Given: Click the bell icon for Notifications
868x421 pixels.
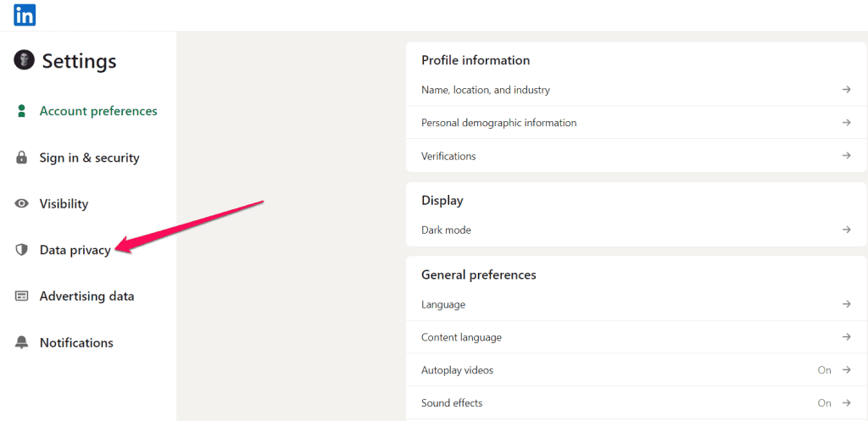Looking at the screenshot, I should point(21,342).
